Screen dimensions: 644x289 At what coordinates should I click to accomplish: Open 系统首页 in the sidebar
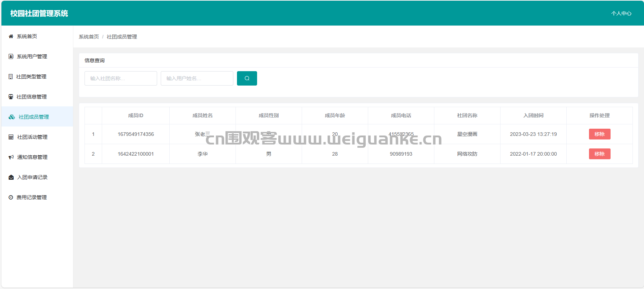pyautogui.click(x=37, y=36)
